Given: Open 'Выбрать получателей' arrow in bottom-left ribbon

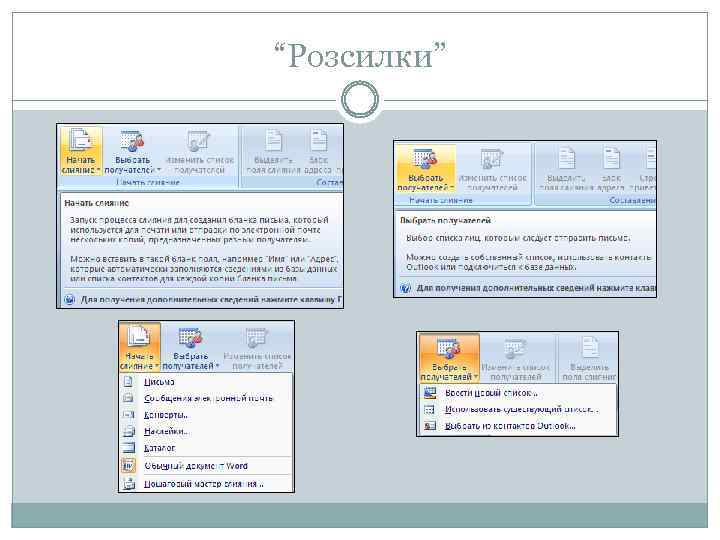Looking at the screenshot, I should point(217,366).
